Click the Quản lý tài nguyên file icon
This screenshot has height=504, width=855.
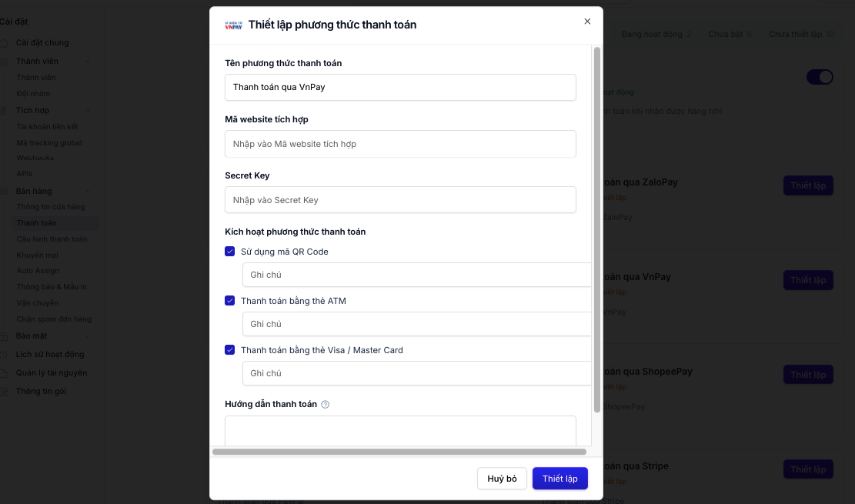(x=4, y=373)
